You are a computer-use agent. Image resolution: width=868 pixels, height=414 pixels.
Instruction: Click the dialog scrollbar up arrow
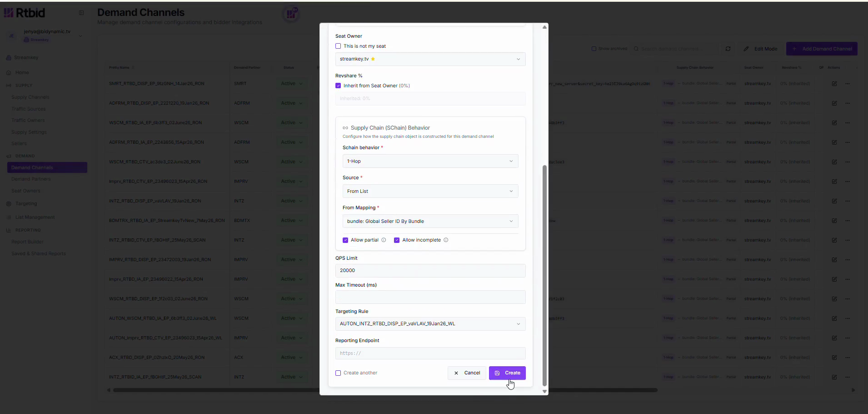point(544,27)
